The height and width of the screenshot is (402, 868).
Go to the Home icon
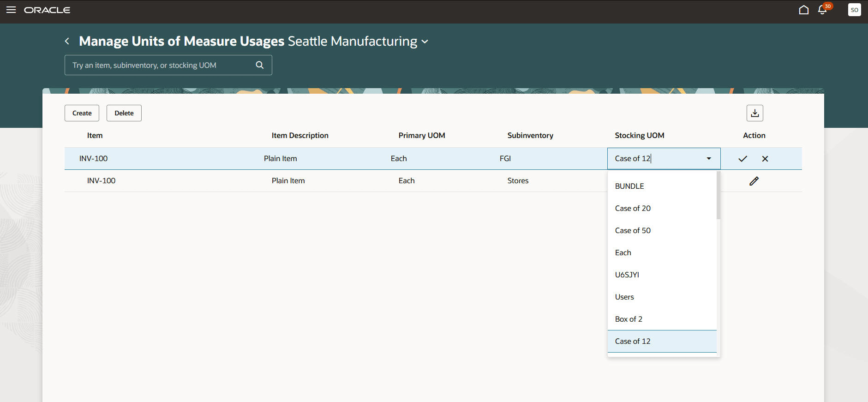point(803,10)
